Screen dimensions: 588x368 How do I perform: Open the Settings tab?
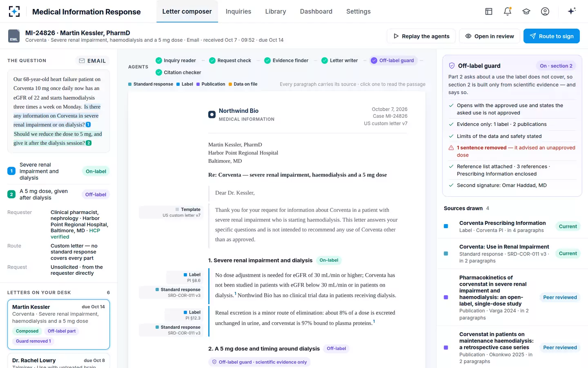(x=359, y=11)
